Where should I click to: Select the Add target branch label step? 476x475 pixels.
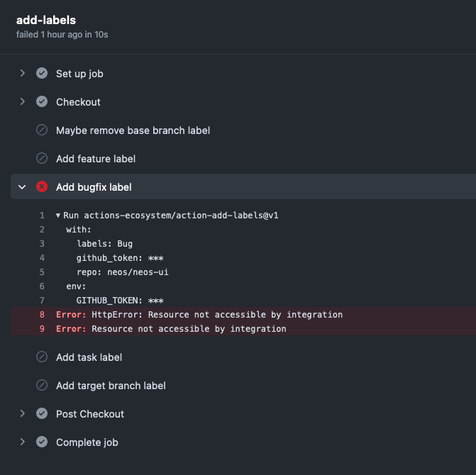point(111,386)
